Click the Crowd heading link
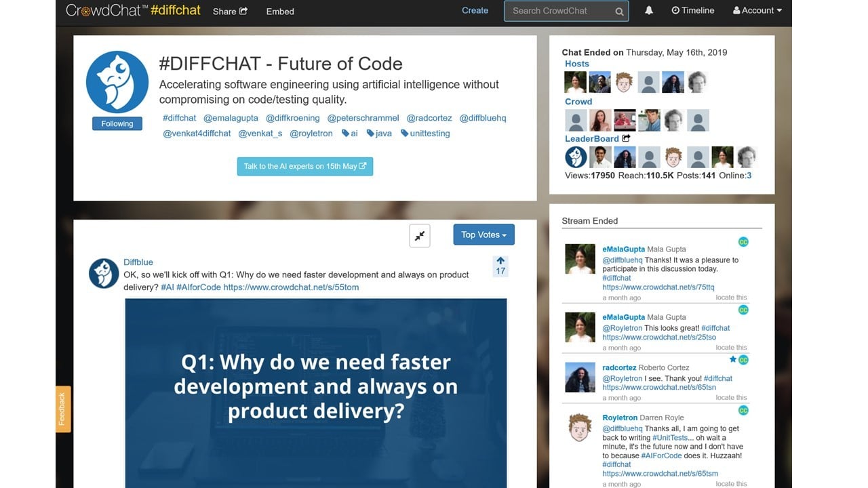Screen dimensions: 868x488 click(x=578, y=102)
